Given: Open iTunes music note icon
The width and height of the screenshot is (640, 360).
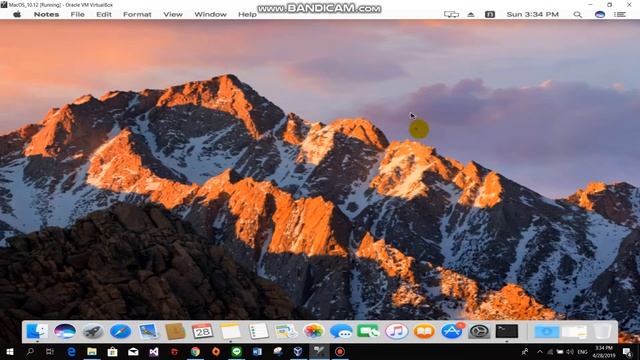Looking at the screenshot, I should (396, 331).
